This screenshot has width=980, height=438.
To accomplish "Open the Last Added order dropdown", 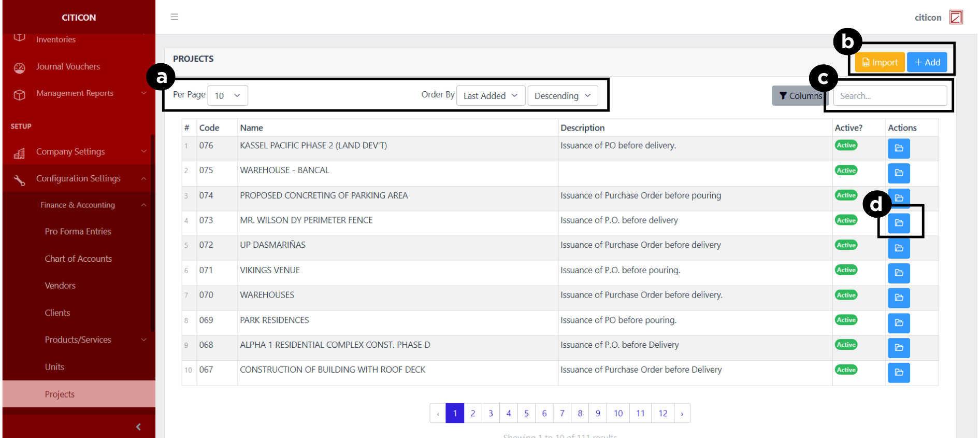I will [490, 96].
